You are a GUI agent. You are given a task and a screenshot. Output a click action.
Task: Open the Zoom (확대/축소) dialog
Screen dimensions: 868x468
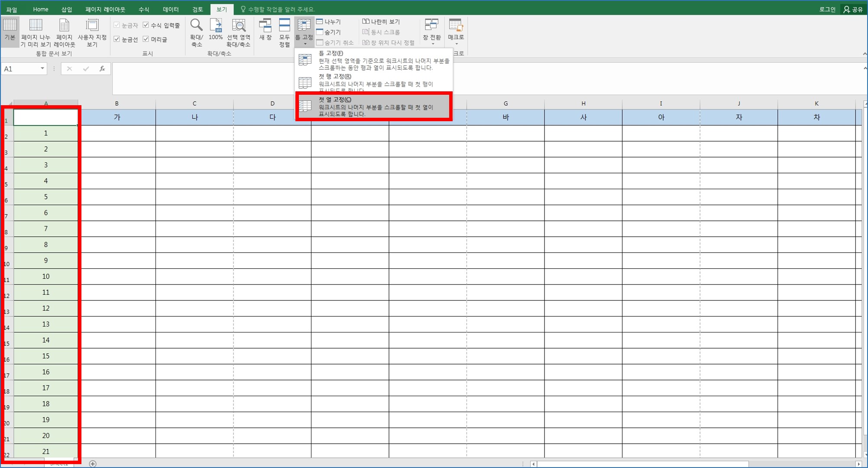point(196,32)
